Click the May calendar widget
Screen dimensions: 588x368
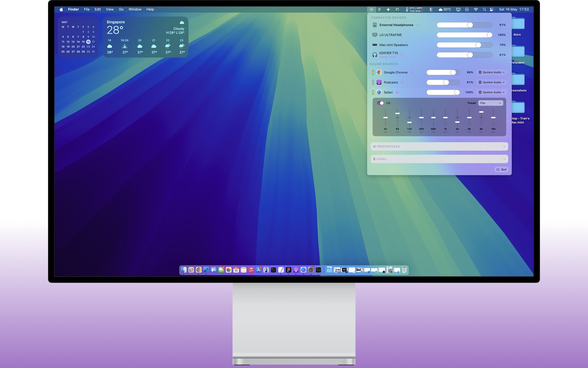pyautogui.click(x=78, y=37)
